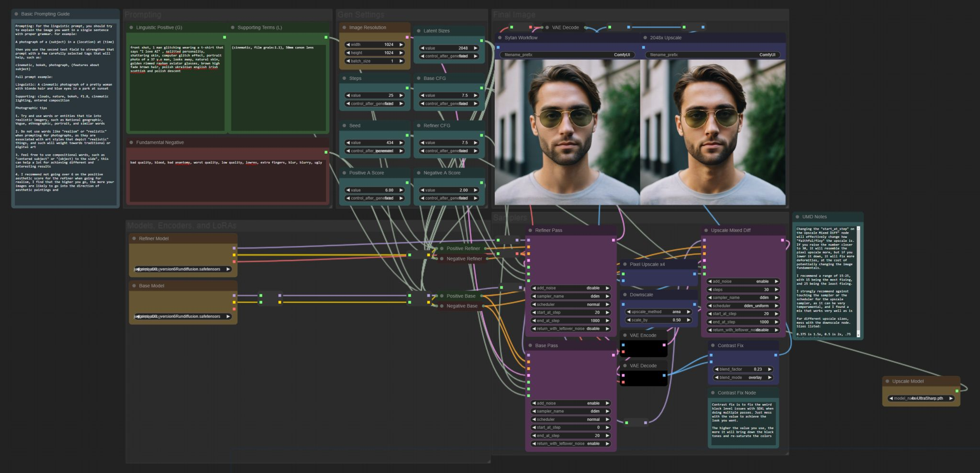Open sampler_name dropdown in Base Pass

[571, 411]
